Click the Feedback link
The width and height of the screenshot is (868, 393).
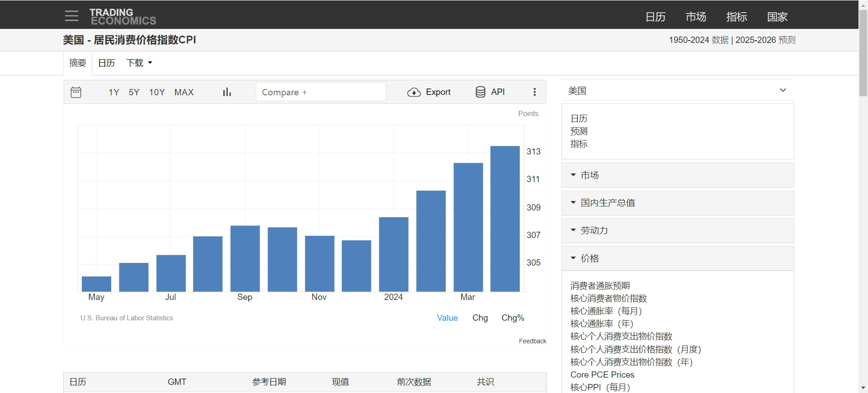coord(533,341)
